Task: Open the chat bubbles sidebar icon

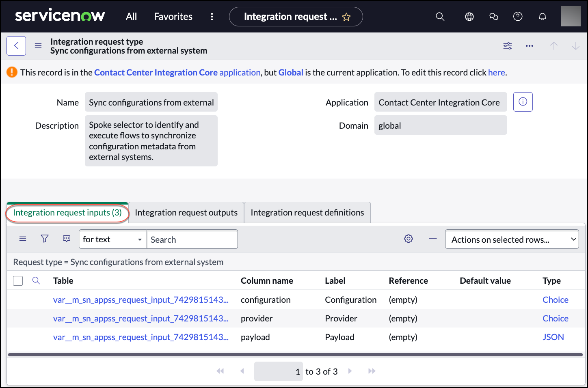Action: pyautogui.click(x=494, y=17)
